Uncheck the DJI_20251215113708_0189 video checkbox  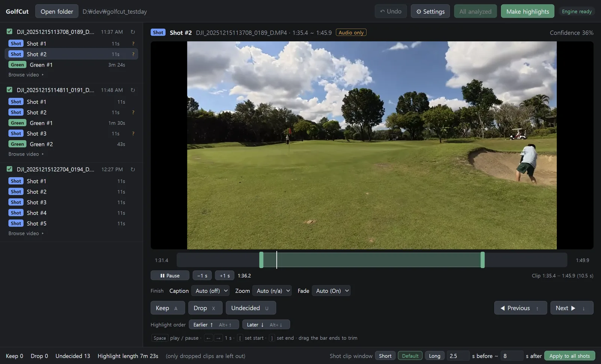[9, 32]
